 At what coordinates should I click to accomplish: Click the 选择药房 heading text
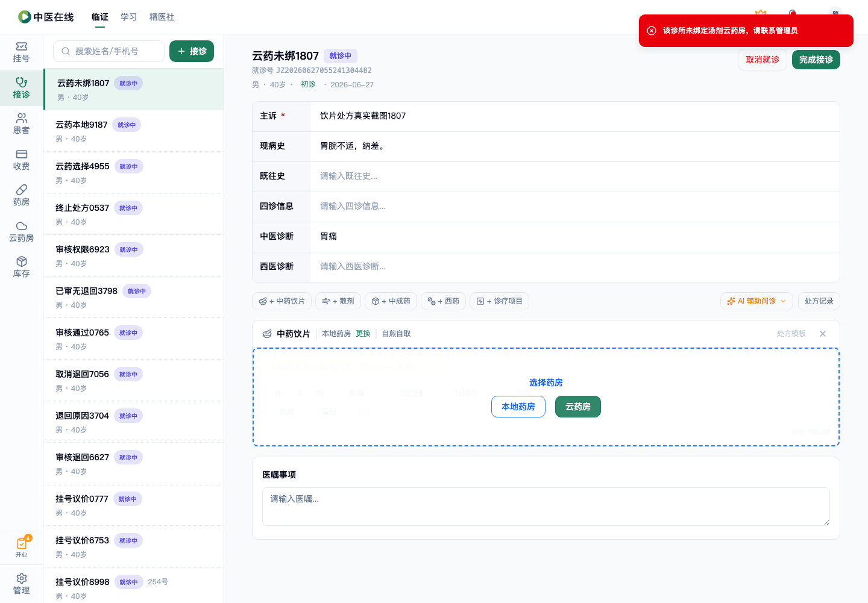coord(546,383)
